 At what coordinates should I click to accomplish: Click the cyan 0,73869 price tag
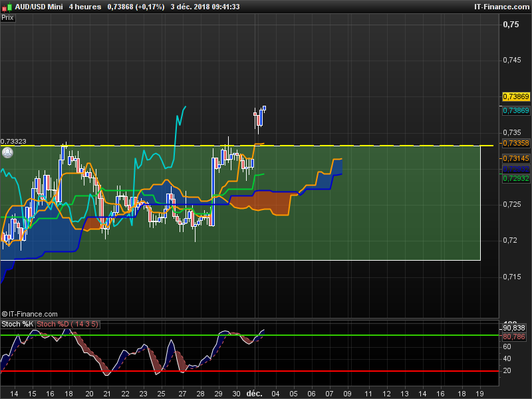[x=516, y=110]
